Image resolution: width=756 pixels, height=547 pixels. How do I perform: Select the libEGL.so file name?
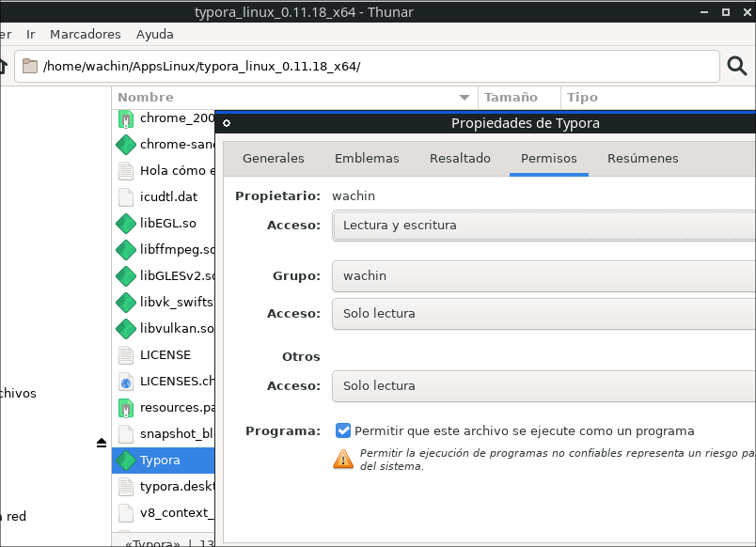point(167,224)
